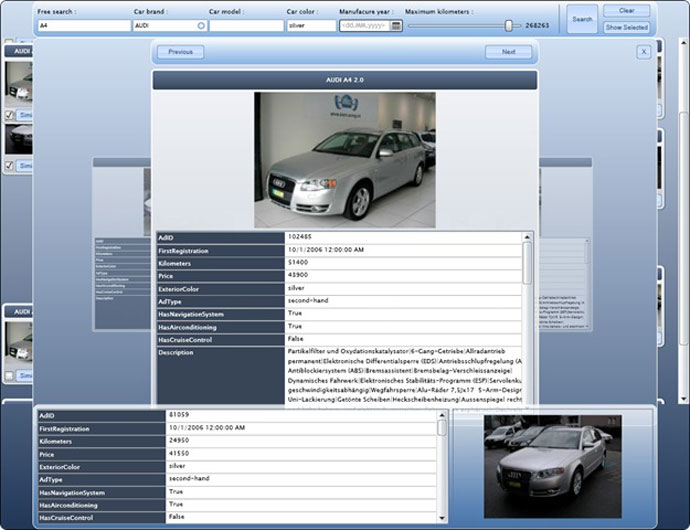
Task: Click the Free search input field
Action: 83,26
